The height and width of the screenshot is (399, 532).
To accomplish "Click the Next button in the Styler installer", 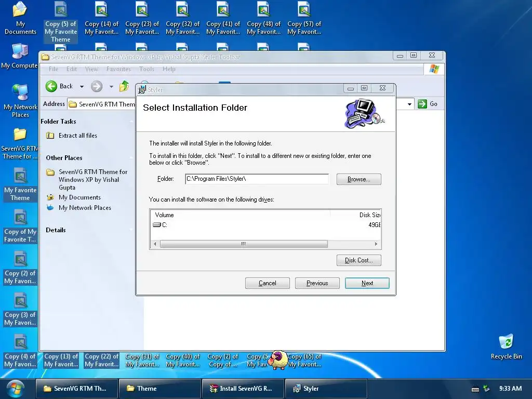I will point(367,283).
